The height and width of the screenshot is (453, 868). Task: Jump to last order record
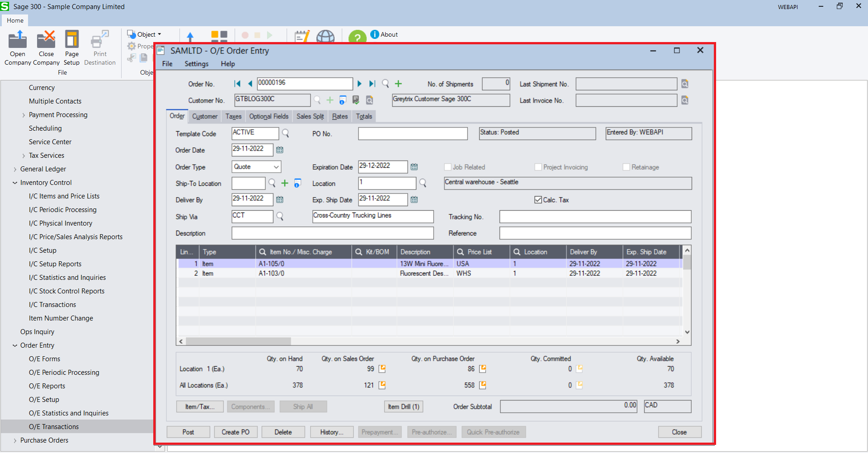(x=372, y=84)
